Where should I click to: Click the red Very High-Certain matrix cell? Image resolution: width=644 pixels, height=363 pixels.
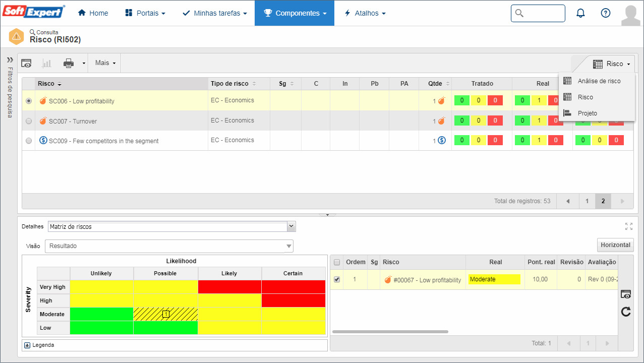click(294, 287)
